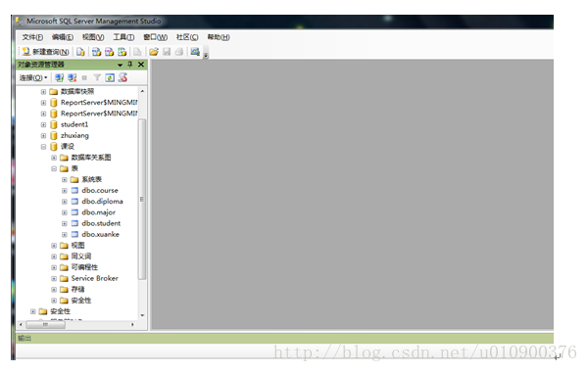
Task: Expand the dbo.student table node
Action: (x=65, y=223)
